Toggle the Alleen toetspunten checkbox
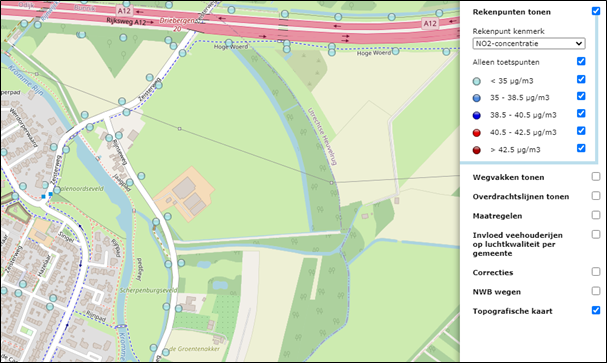Image resolution: width=607 pixels, height=363 pixels. pyautogui.click(x=581, y=61)
